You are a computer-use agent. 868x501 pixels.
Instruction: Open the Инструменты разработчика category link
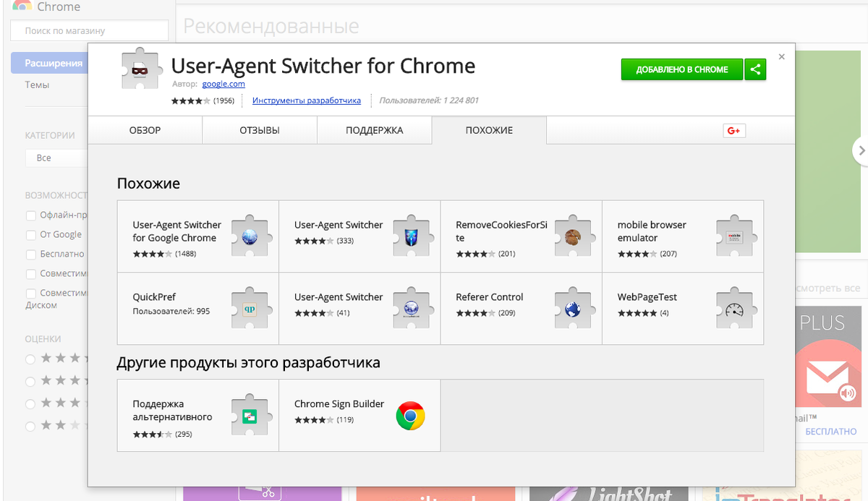[307, 100]
